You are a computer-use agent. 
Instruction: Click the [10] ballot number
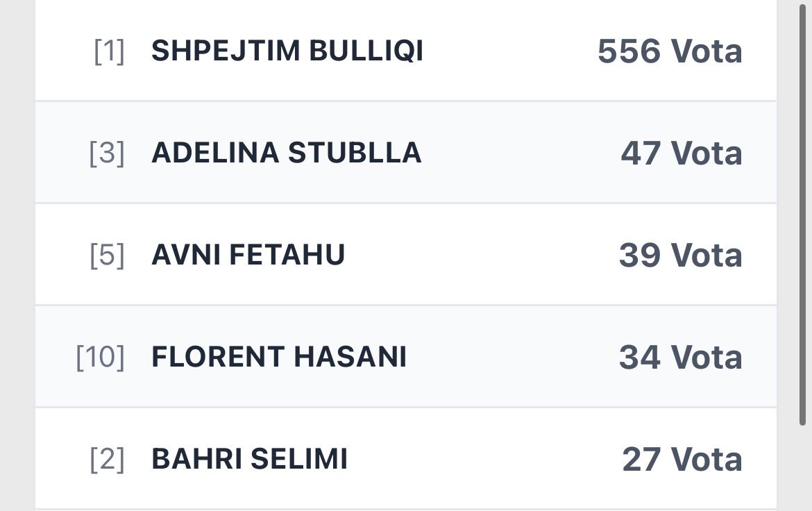pyautogui.click(x=100, y=358)
